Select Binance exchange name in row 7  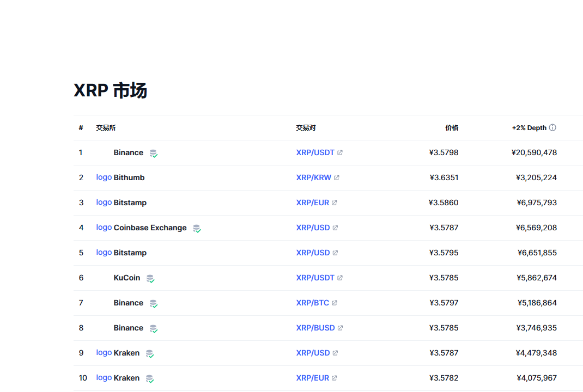click(128, 303)
